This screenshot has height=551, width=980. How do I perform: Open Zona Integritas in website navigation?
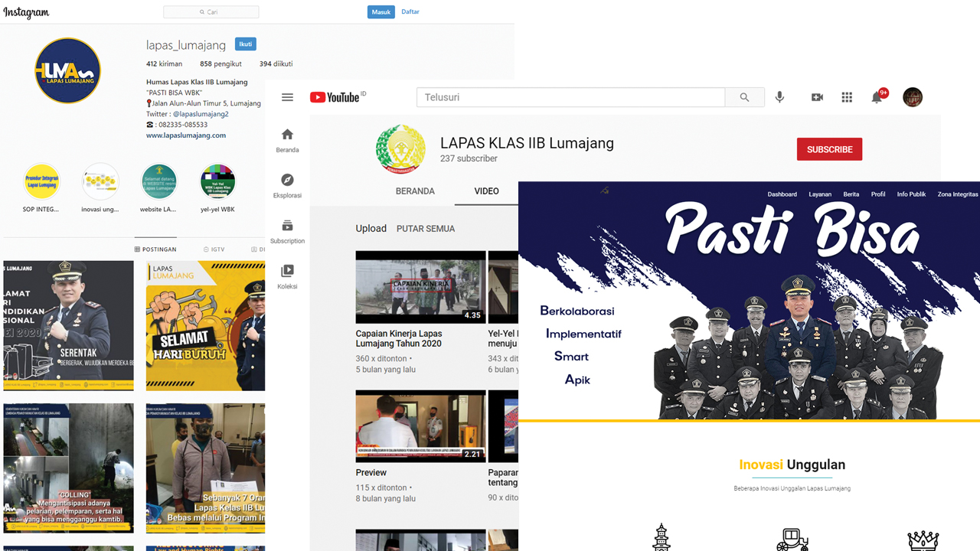(958, 194)
